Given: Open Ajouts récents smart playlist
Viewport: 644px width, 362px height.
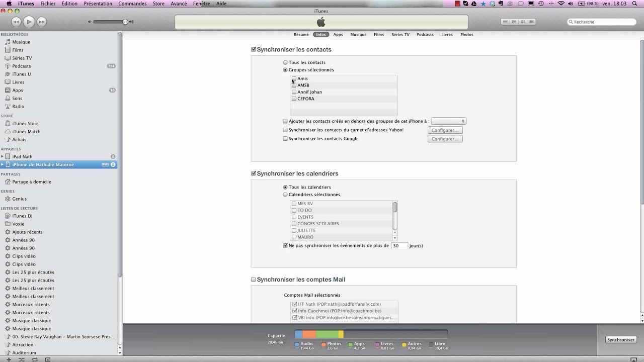Looking at the screenshot, I should pos(27,232).
